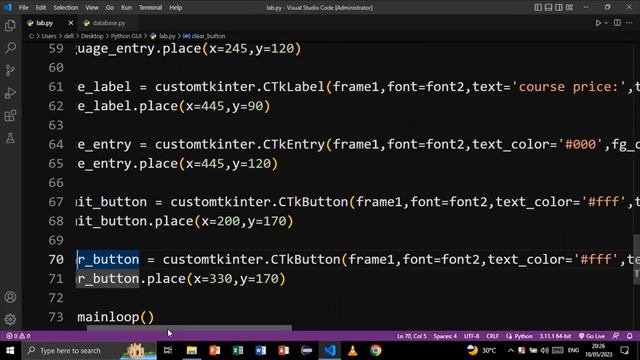Open the Extensions view
The height and width of the screenshot is (360, 640).
(x=10, y=116)
